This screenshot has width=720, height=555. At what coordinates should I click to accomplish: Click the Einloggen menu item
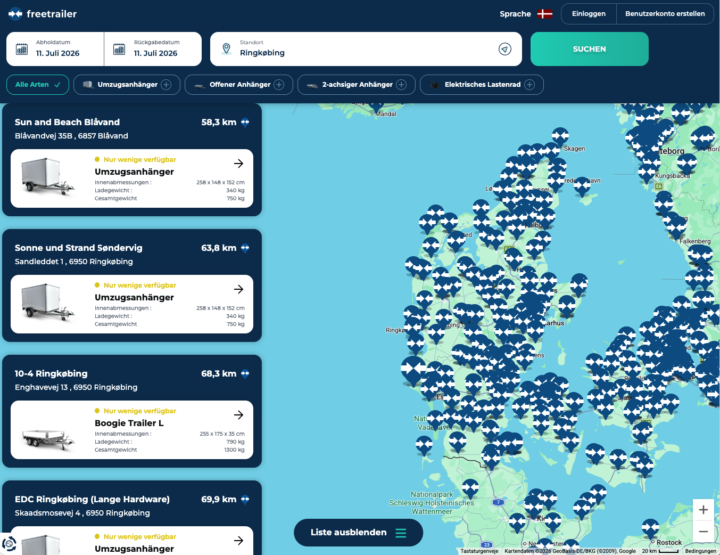(x=589, y=14)
